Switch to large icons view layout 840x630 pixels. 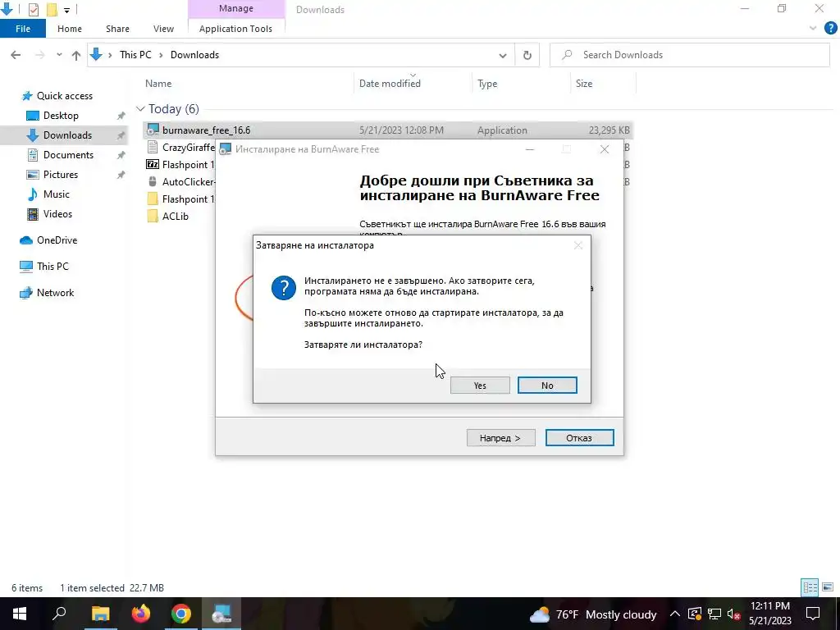click(x=828, y=587)
